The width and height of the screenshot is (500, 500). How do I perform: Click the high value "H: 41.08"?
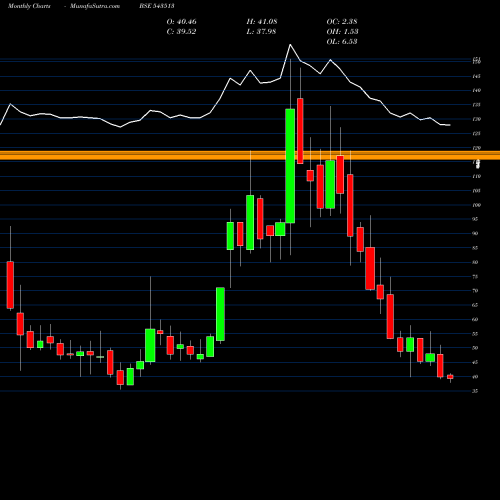tap(262, 22)
